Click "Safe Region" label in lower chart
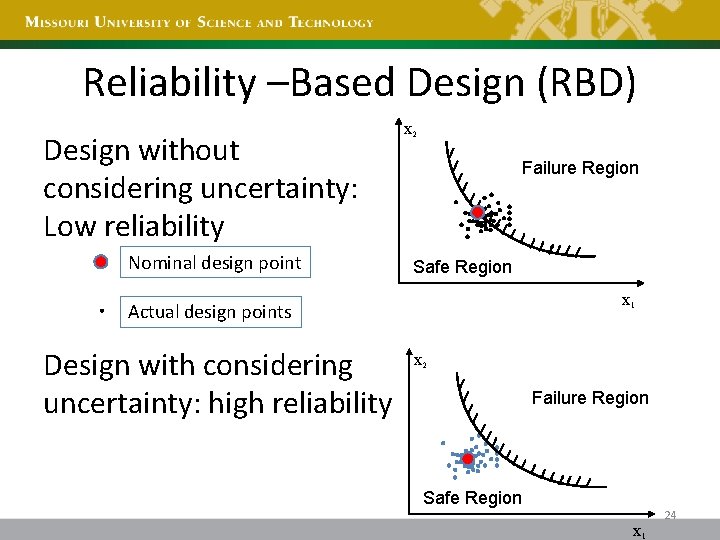Viewport: 720px width, 540px height. (472, 498)
